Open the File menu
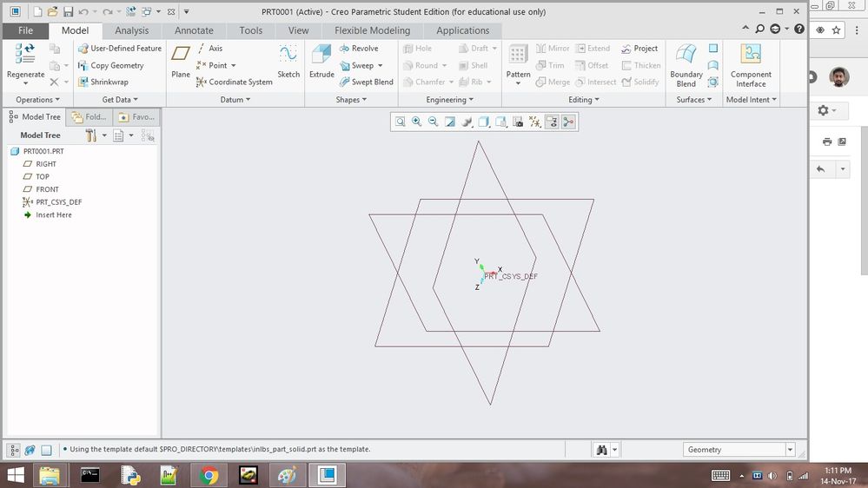Image resolution: width=868 pixels, height=488 pixels. (25, 30)
